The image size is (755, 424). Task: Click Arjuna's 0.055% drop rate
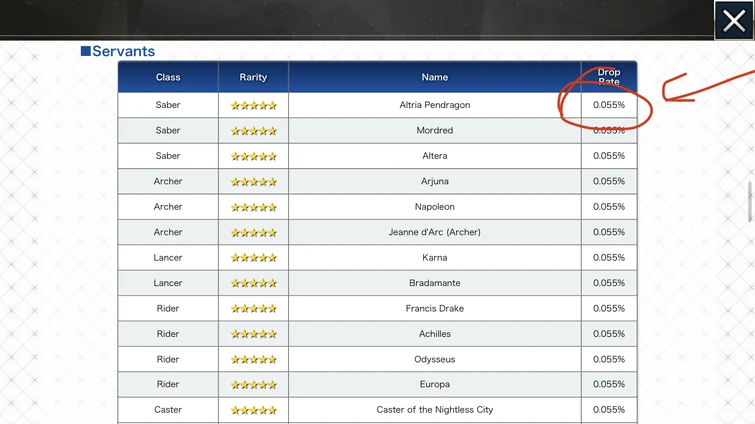tap(609, 181)
